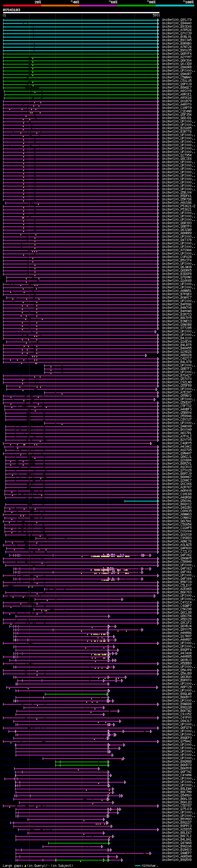Click the arrowhead ending the UniRef100_A8DUZ8 bar
The image size is (197, 868).
146,355
